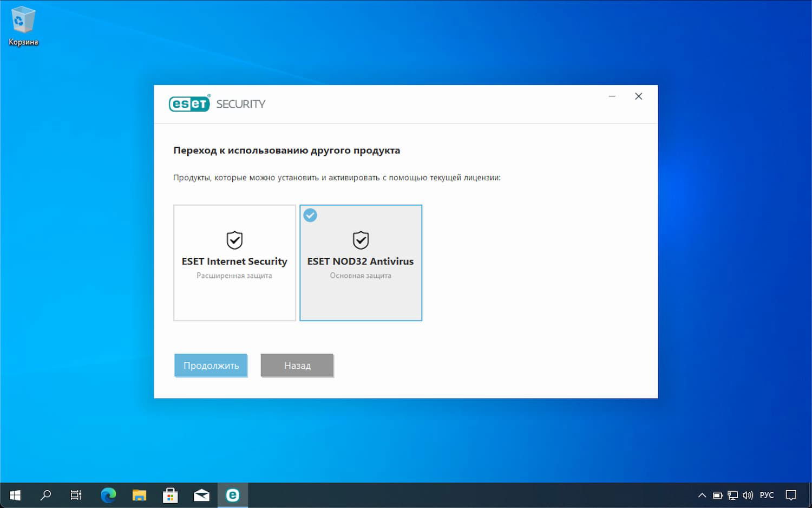This screenshot has width=812, height=508.
Task: Select the ESET Internet Security product card
Action: [234, 263]
